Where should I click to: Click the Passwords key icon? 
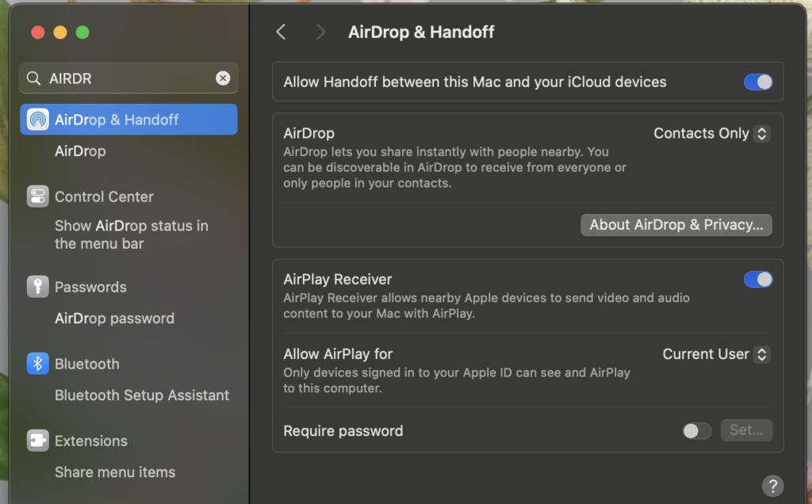pyautogui.click(x=37, y=287)
